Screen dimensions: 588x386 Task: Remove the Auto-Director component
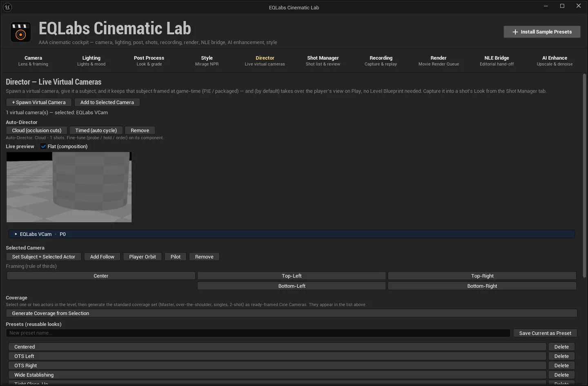point(140,131)
